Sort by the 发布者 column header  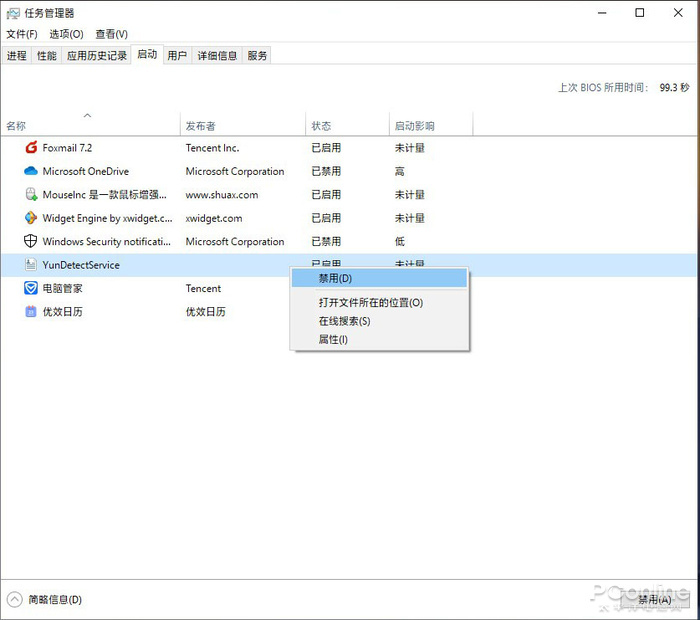tap(243, 126)
